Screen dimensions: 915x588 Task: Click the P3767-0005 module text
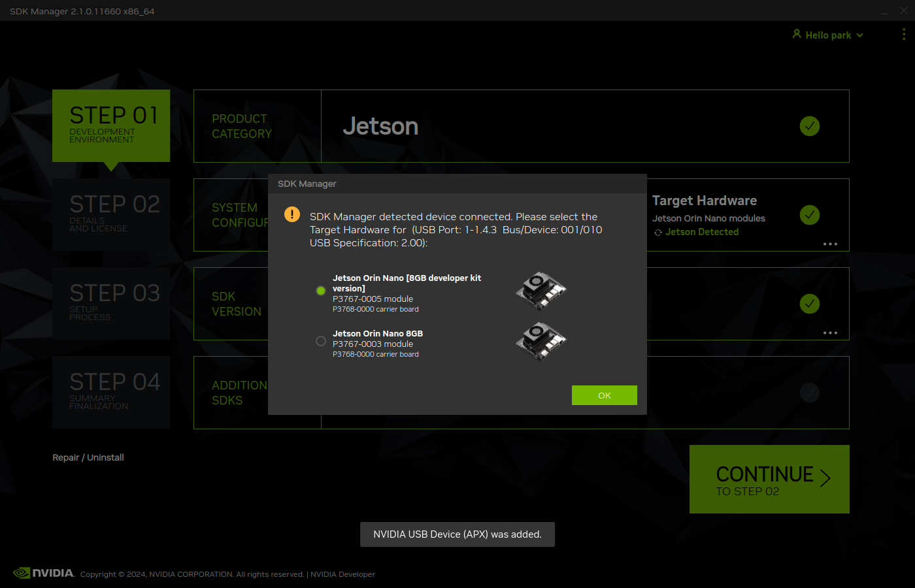[373, 299]
